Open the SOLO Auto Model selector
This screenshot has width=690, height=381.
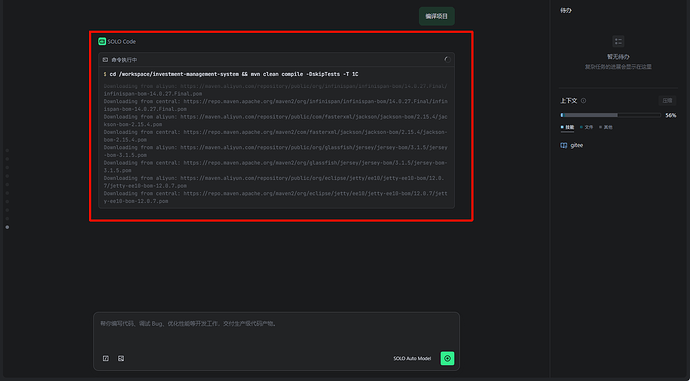tap(412, 359)
